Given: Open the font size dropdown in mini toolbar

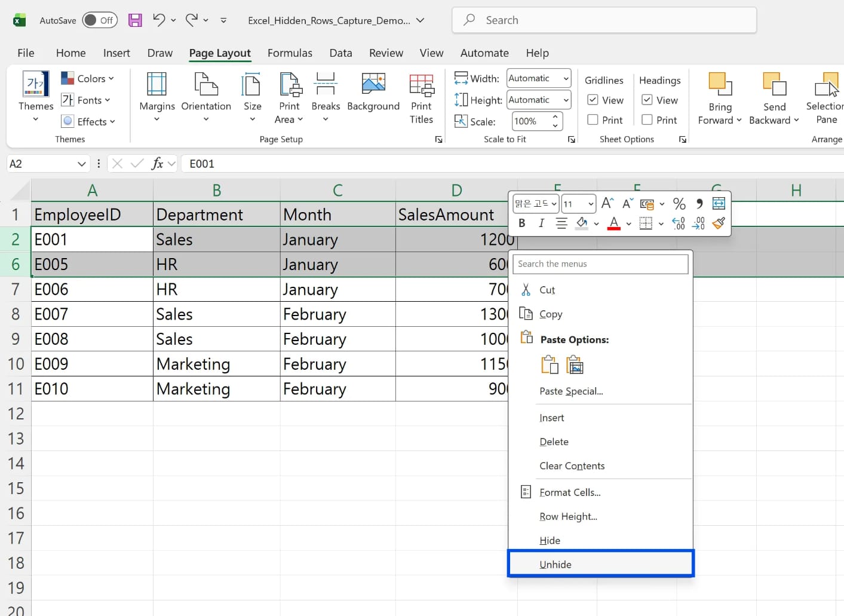Looking at the screenshot, I should 590,204.
